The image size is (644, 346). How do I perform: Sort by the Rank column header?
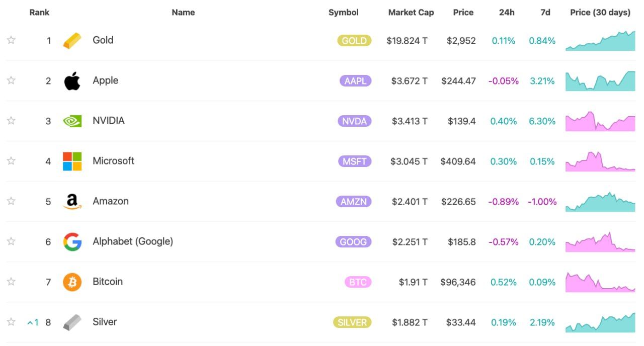[x=39, y=13]
